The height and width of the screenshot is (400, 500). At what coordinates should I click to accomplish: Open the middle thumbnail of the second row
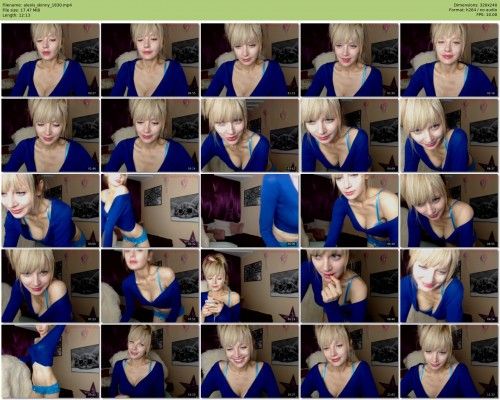point(250,135)
